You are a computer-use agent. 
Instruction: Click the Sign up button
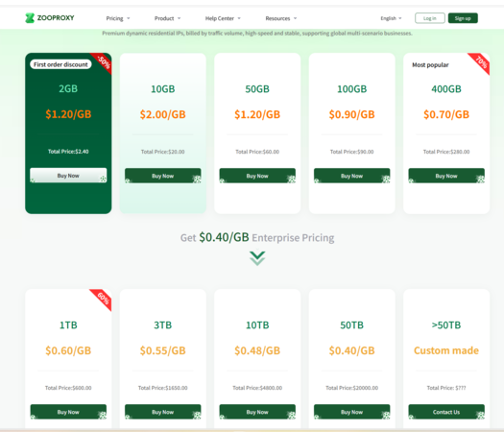pyautogui.click(x=463, y=18)
